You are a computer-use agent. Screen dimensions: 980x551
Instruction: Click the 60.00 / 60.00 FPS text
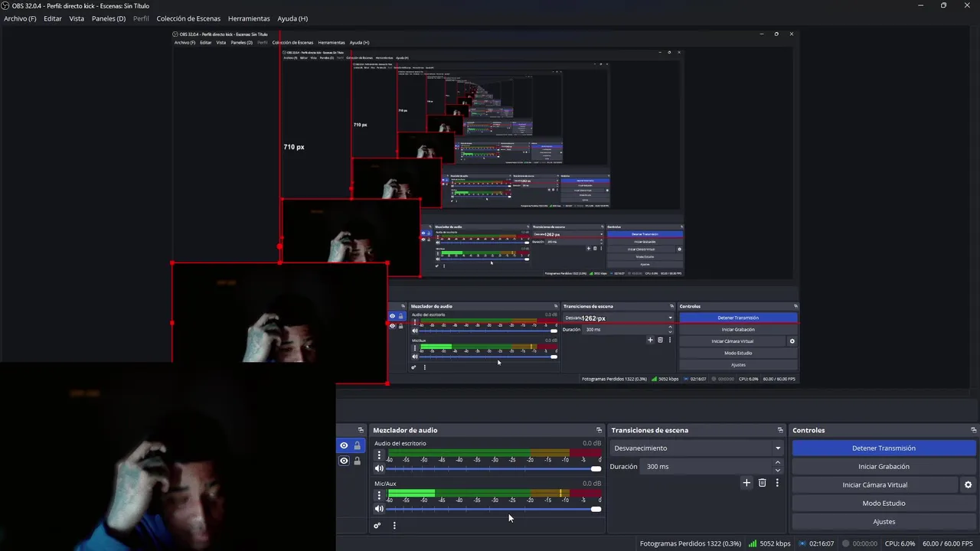(x=947, y=543)
